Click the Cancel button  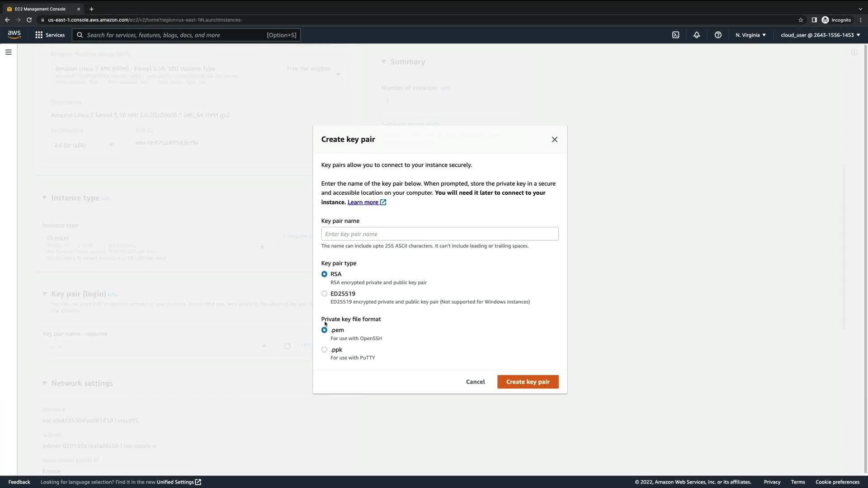(475, 382)
